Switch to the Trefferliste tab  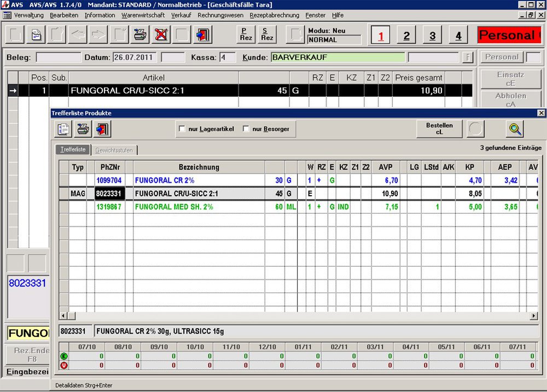[x=72, y=150]
